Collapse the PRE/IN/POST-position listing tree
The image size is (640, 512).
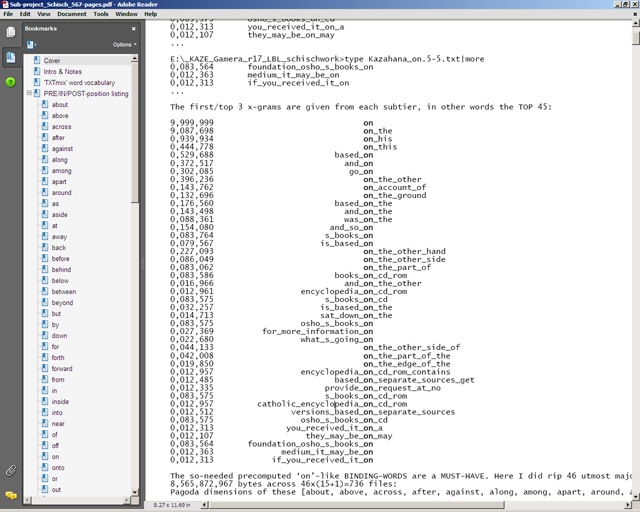pyautogui.click(x=29, y=93)
